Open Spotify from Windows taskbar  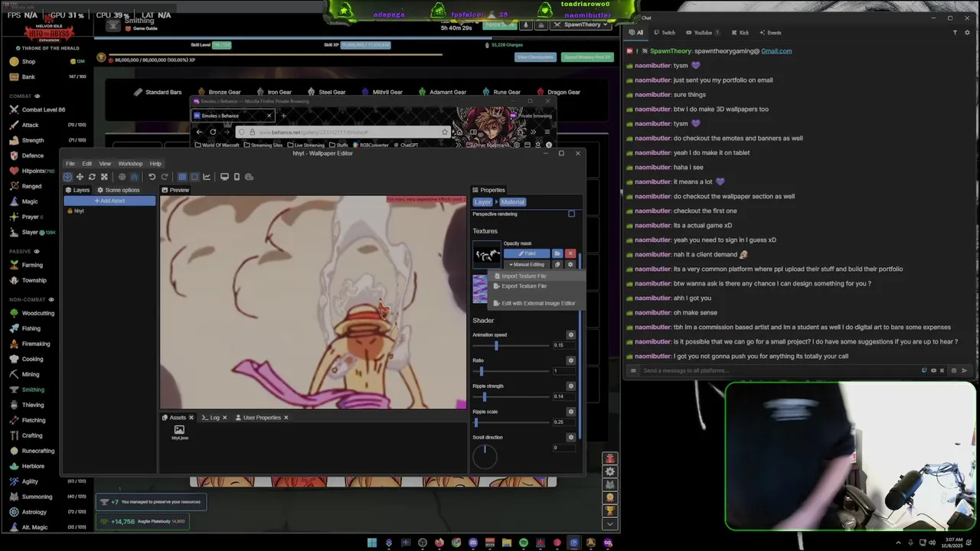pyautogui.click(x=524, y=543)
